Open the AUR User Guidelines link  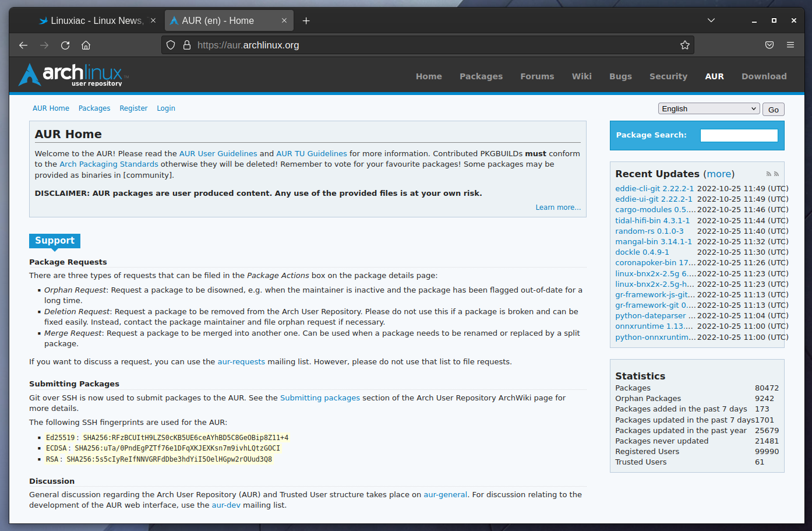[218, 154]
